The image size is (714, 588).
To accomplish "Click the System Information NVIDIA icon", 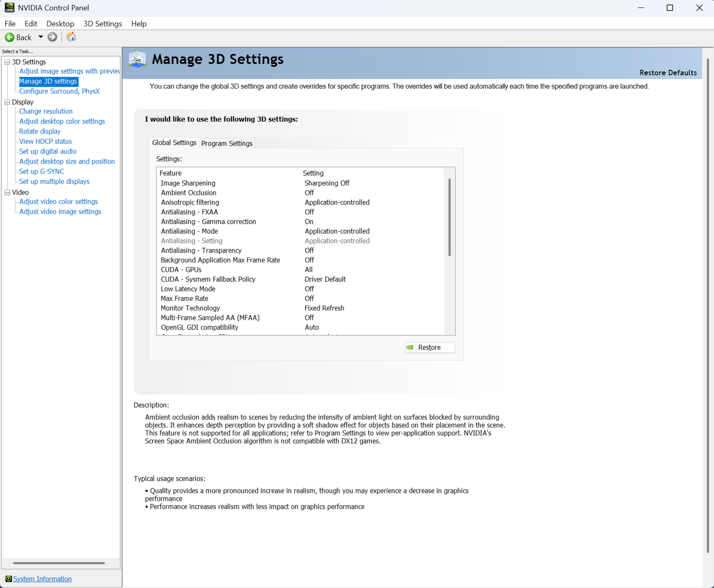I will pos(9,579).
